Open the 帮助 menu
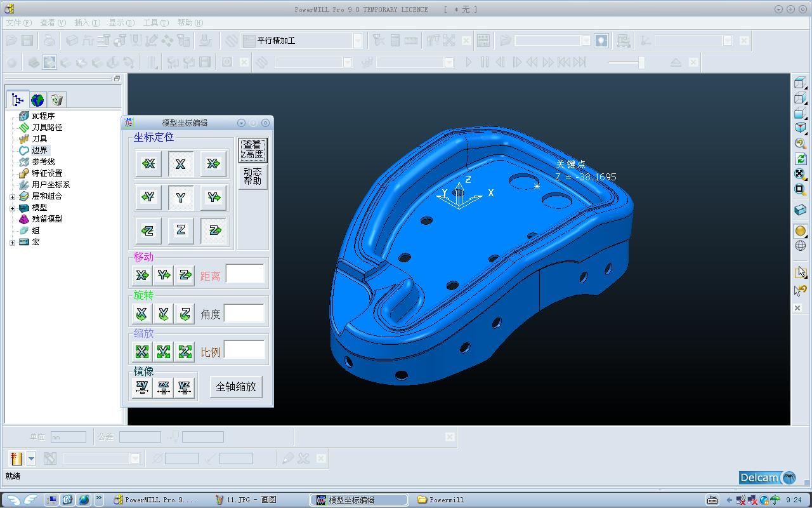 (190, 23)
